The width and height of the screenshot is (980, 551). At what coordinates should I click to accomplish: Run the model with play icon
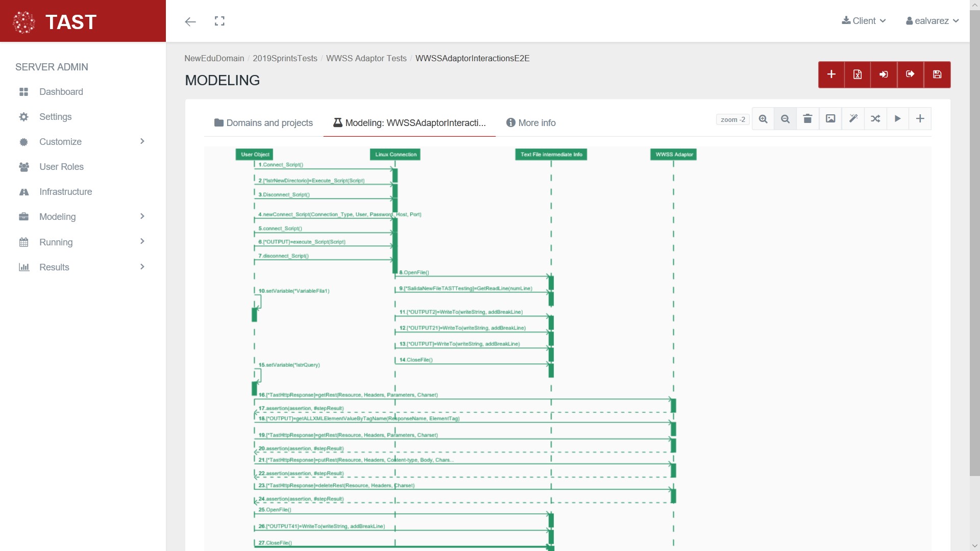898,119
